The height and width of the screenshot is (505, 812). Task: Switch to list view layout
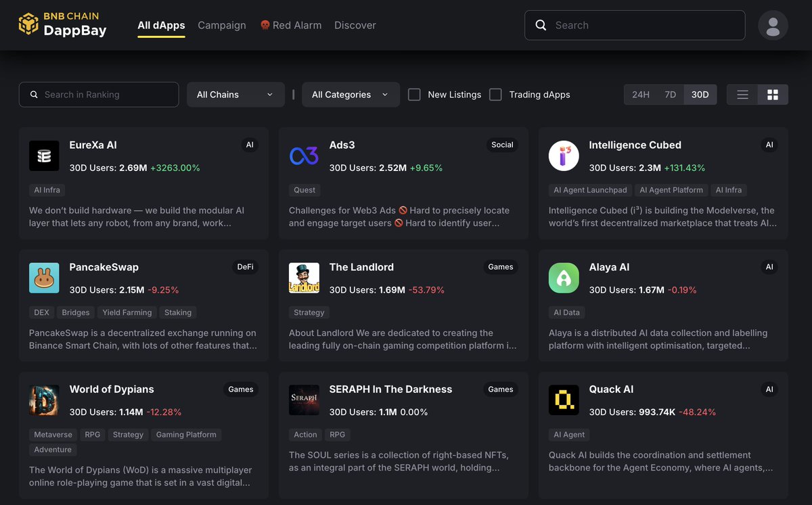point(742,95)
